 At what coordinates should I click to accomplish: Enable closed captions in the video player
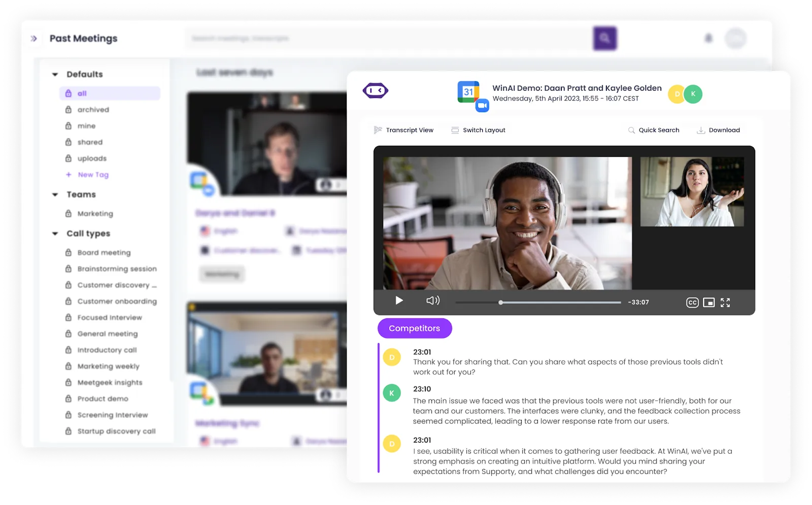[692, 302]
